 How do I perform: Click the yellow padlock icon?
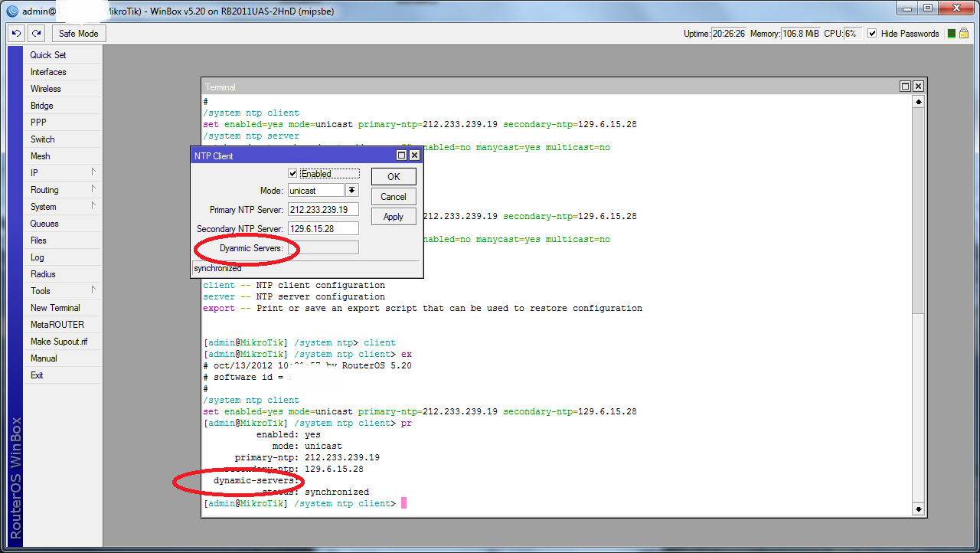pyautogui.click(x=963, y=34)
